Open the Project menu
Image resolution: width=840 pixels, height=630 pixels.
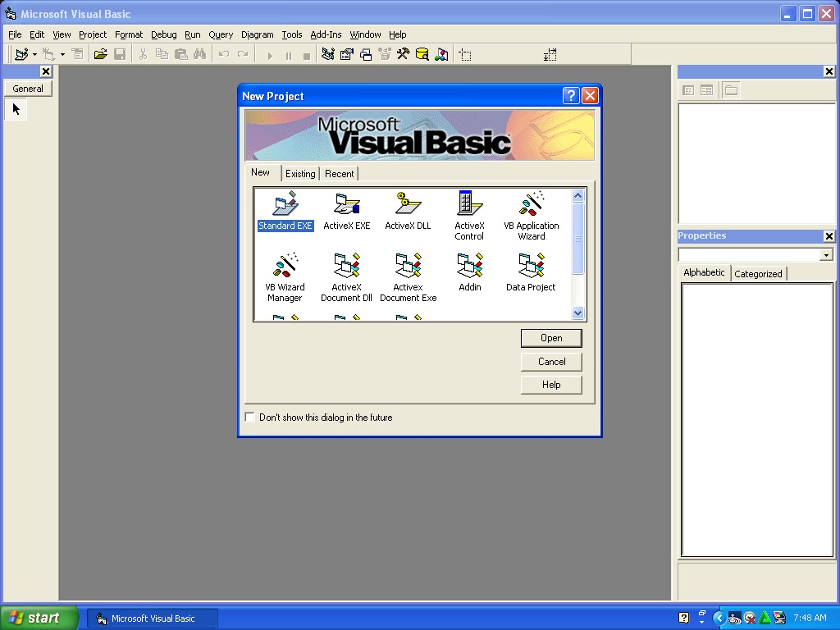point(93,34)
